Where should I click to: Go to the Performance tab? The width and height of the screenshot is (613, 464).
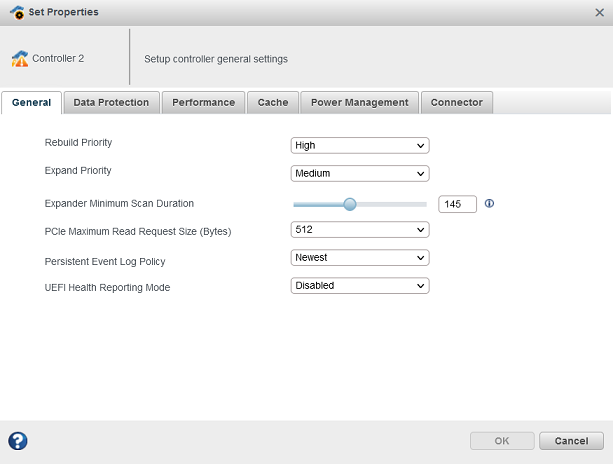coord(203,102)
